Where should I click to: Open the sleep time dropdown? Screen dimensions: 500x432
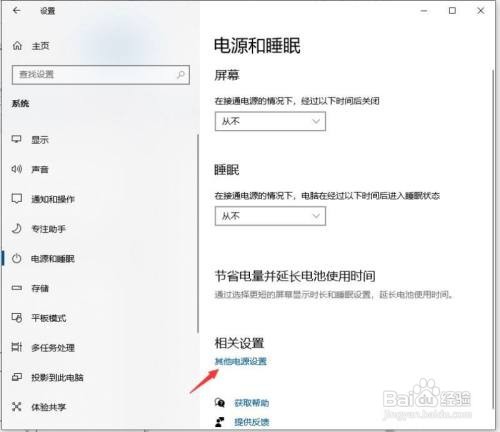[x=270, y=216]
